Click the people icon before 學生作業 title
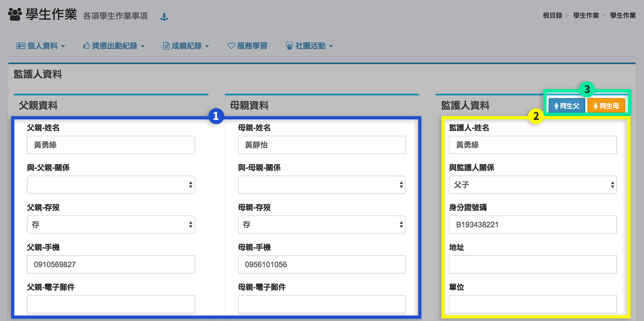Image resolution: width=644 pixels, height=321 pixels. [x=15, y=15]
